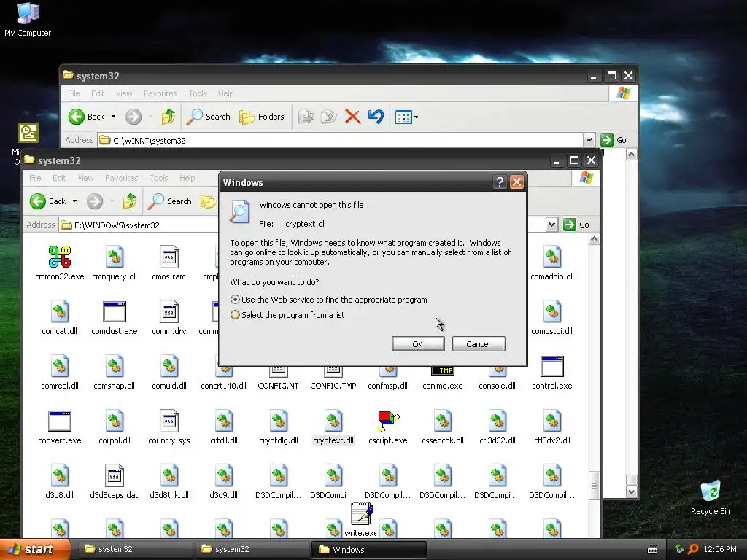747x560 pixels.
Task: Click the ctl3dv2.dll file icon
Action: tap(552, 421)
